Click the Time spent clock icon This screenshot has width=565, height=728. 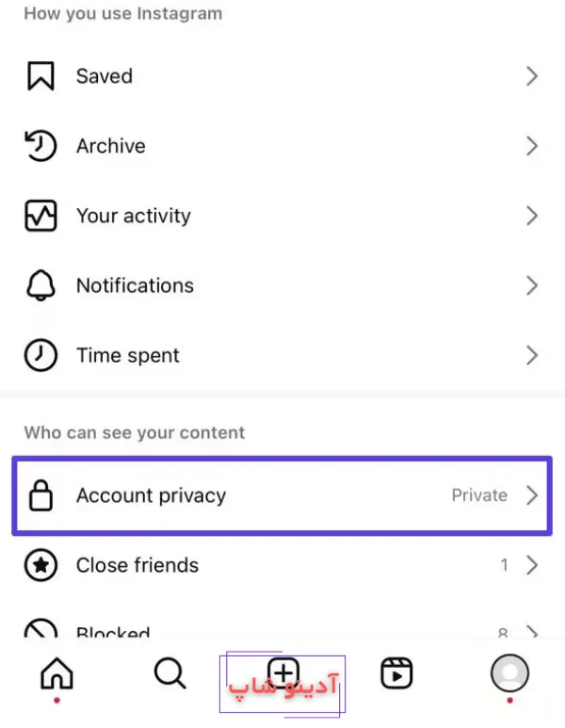pos(40,355)
